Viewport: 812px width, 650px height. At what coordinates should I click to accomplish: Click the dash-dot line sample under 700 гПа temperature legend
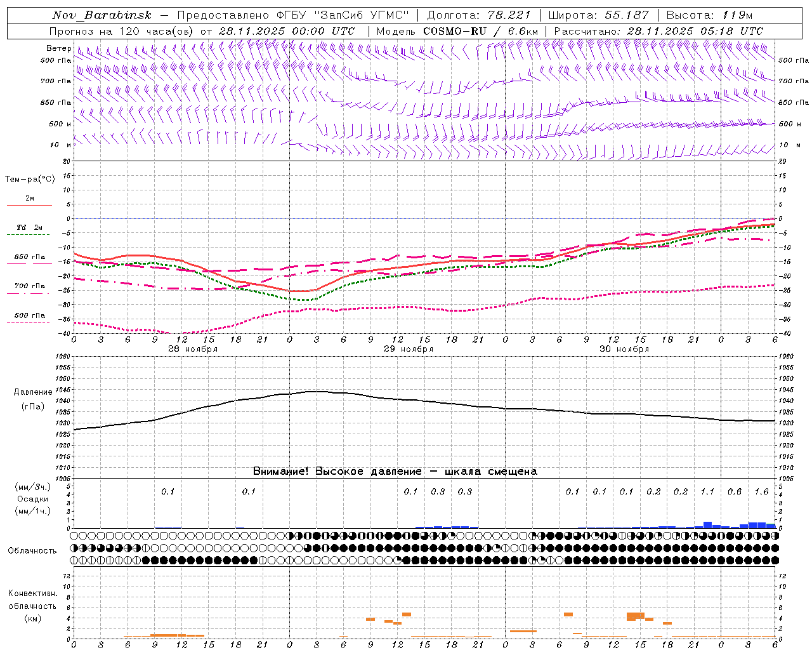point(28,293)
